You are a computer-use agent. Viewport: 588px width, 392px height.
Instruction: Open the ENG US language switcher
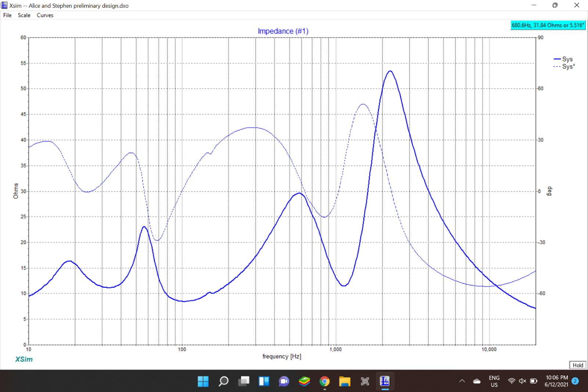[x=494, y=381]
